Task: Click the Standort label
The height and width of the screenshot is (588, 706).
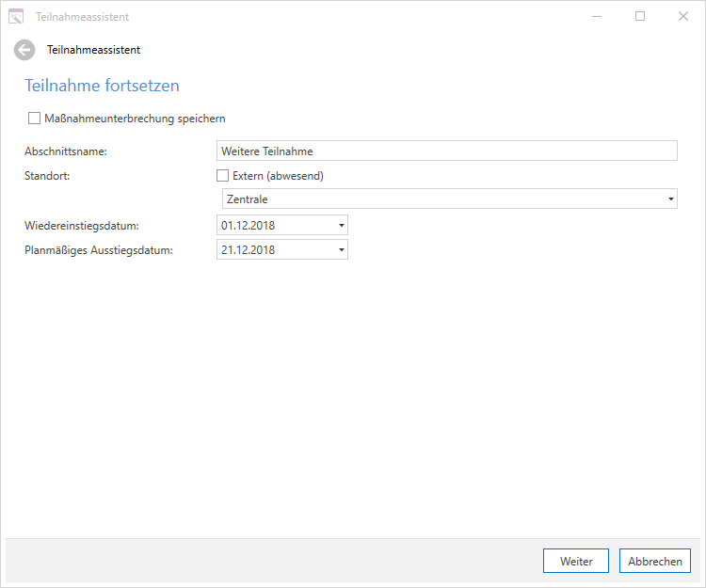Action: (48, 175)
